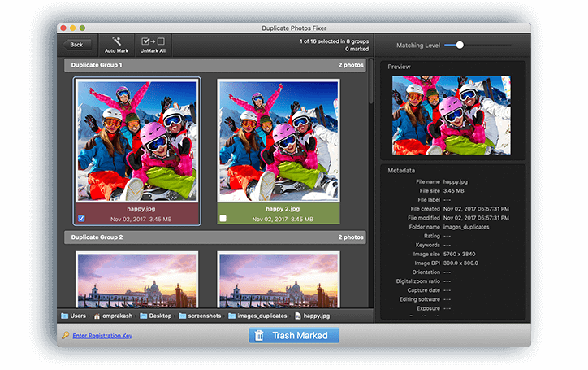Click the screenshots folder icon in path
Image resolution: width=588 pixels, height=370 pixels.
pos(182,316)
